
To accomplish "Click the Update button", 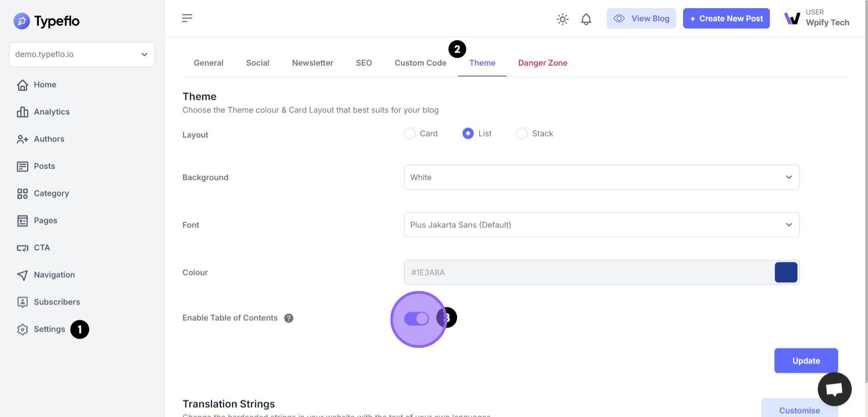I will 806,361.
